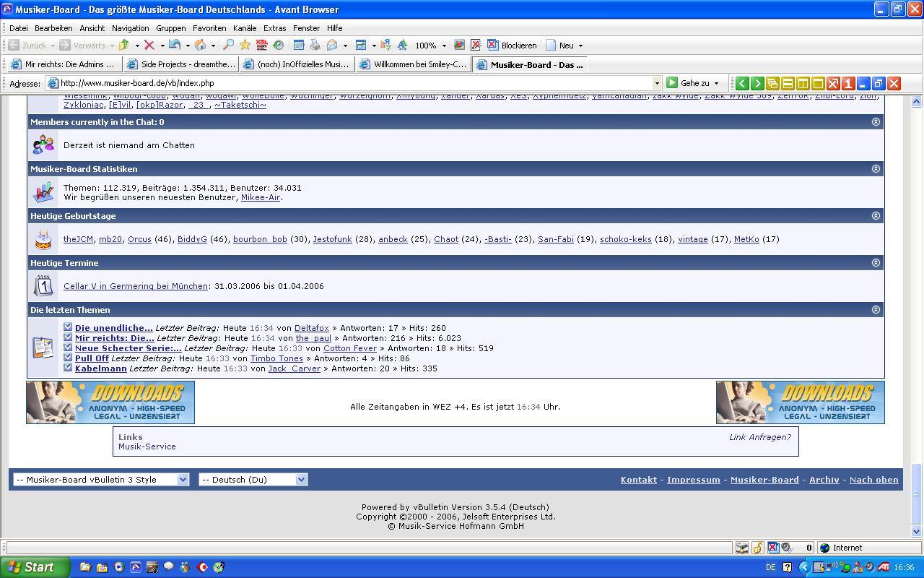Click the checkmark icon beside Pull Off

(68, 358)
